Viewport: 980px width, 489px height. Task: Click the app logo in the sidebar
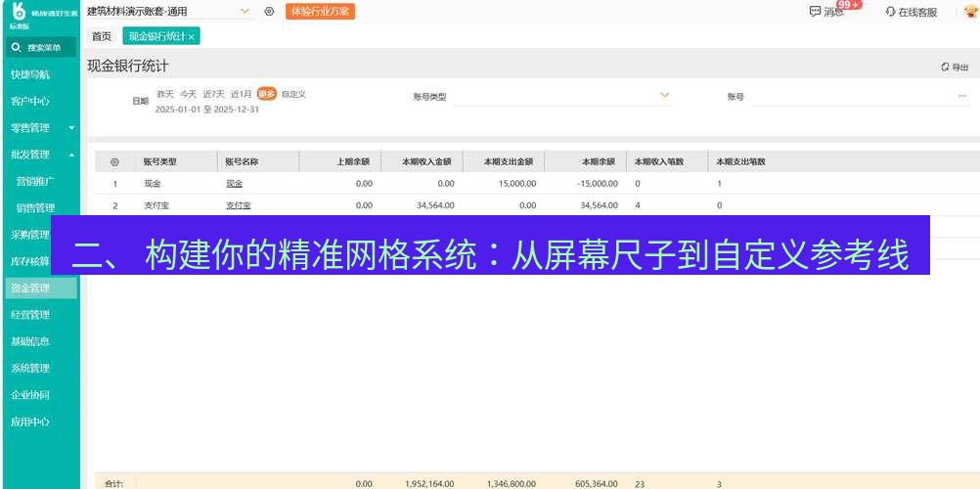tap(19, 11)
